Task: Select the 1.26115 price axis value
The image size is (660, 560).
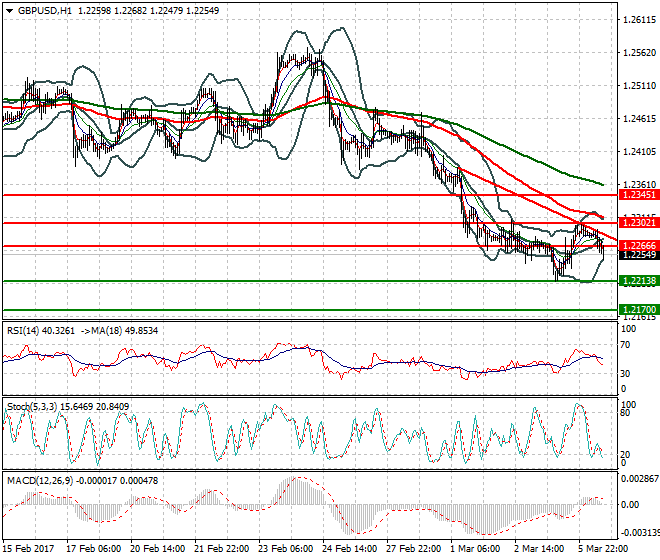Action: [639, 20]
